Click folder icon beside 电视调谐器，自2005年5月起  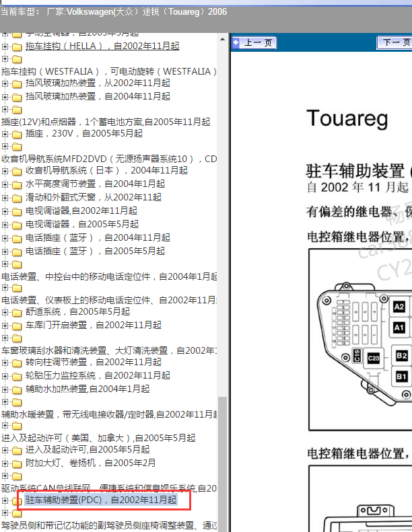pos(17,225)
